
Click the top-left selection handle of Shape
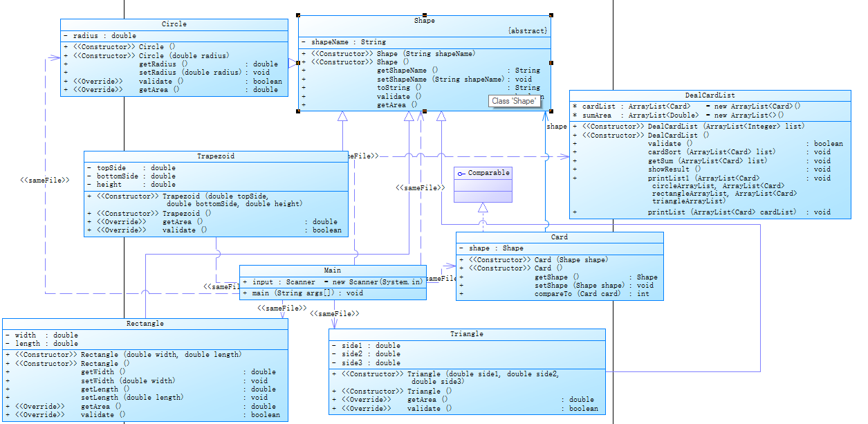(x=298, y=15)
